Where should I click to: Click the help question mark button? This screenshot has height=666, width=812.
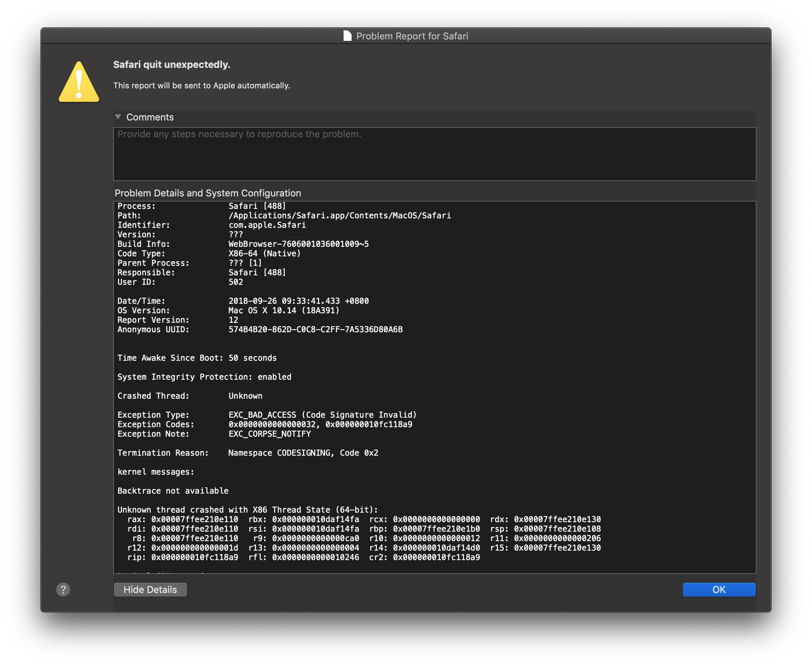coord(63,590)
